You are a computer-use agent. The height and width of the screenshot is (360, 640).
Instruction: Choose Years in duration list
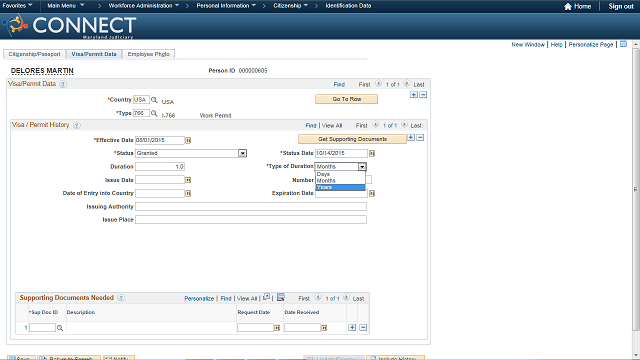pos(340,187)
